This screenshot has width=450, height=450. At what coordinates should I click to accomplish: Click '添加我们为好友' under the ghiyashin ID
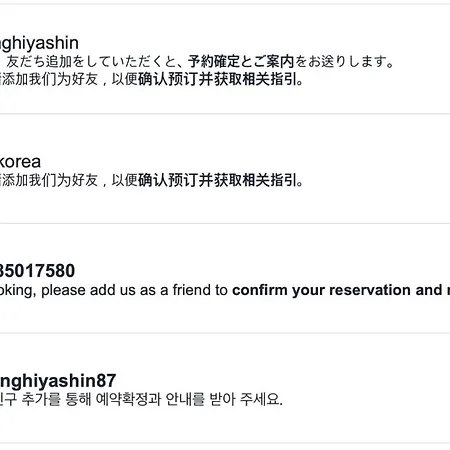click(x=49, y=79)
